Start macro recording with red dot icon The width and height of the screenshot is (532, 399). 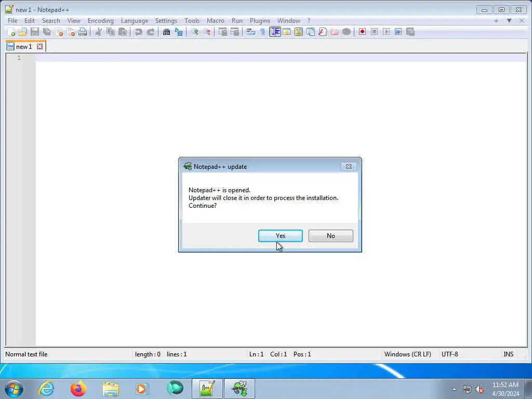point(362,32)
